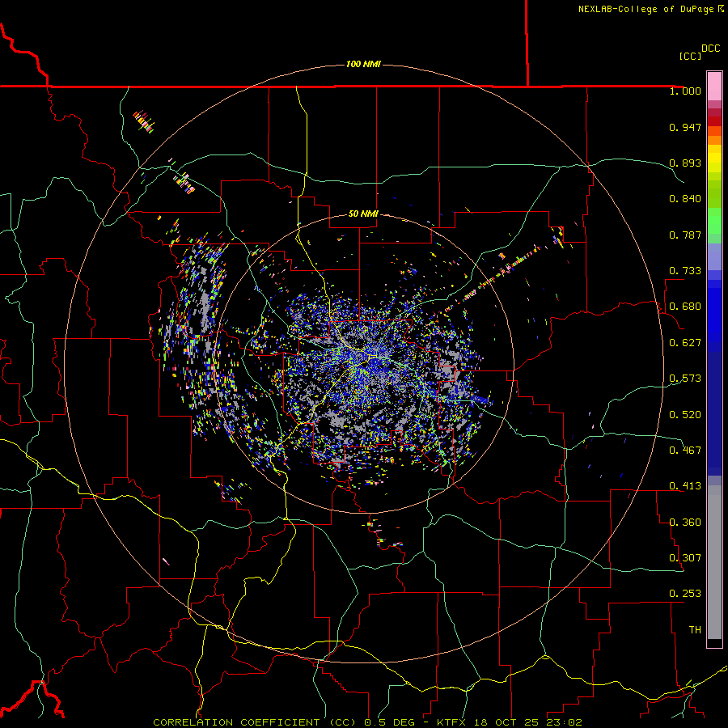Image resolution: width=728 pixels, height=728 pixels.
Task: Select the 0.947 scale value
Action: pyautogui.click(x=685, y=127)
